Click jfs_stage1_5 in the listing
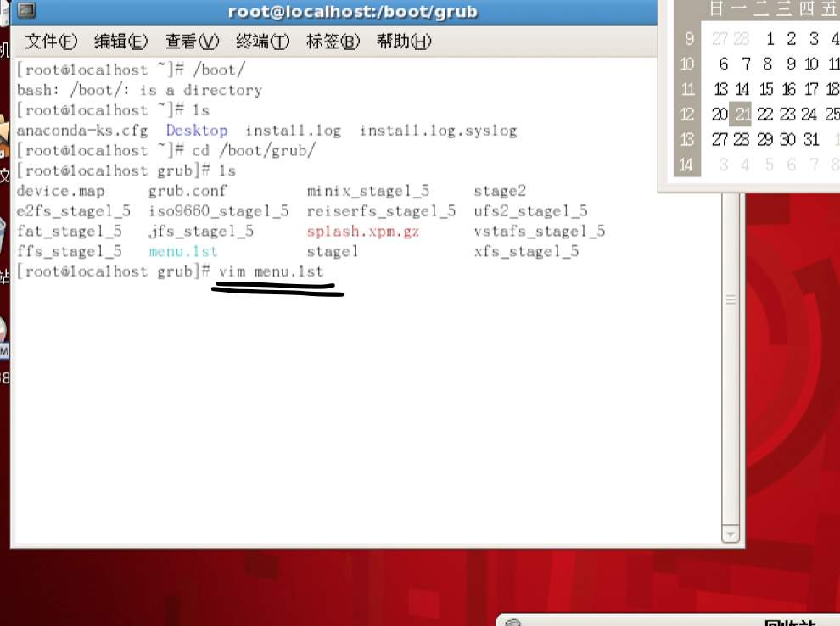 201,232
